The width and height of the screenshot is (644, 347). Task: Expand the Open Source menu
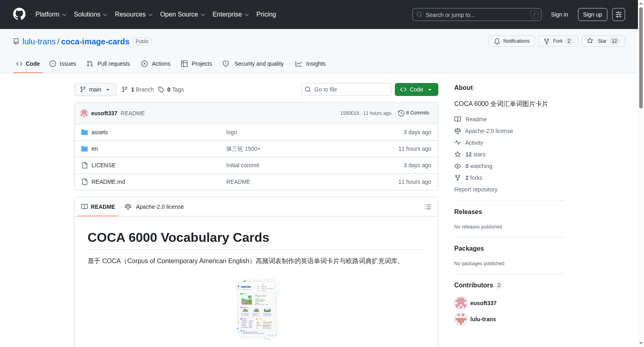[x=183, y=15]
